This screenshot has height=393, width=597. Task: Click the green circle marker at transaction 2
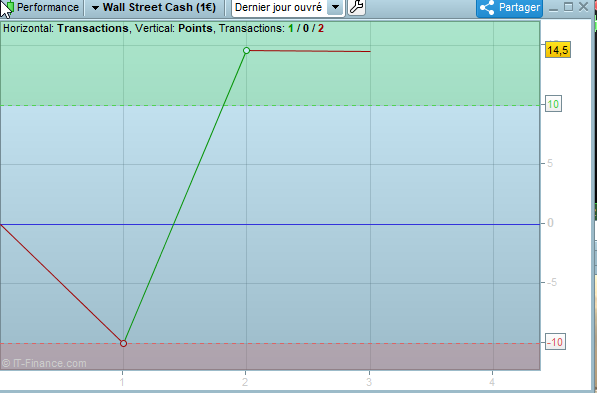tap(246, 51)
